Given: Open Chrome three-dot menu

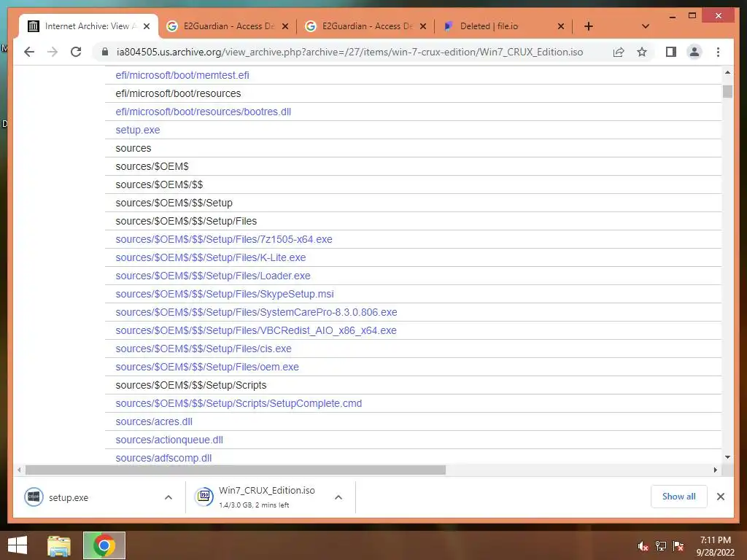Looking at the screenshot, I should coord(718,52).
